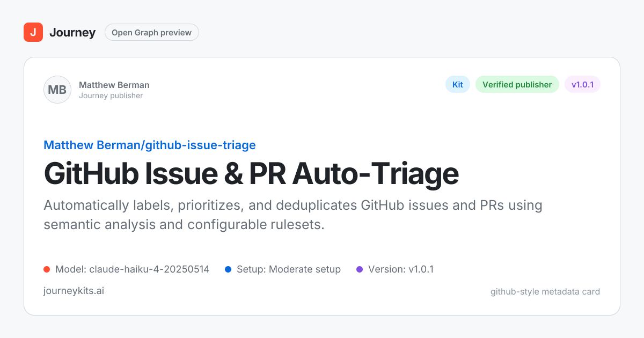The height and width of the screenshot is (338, 644).
Task: Click the MB avatar circle
Action: [x=57, y=90]
